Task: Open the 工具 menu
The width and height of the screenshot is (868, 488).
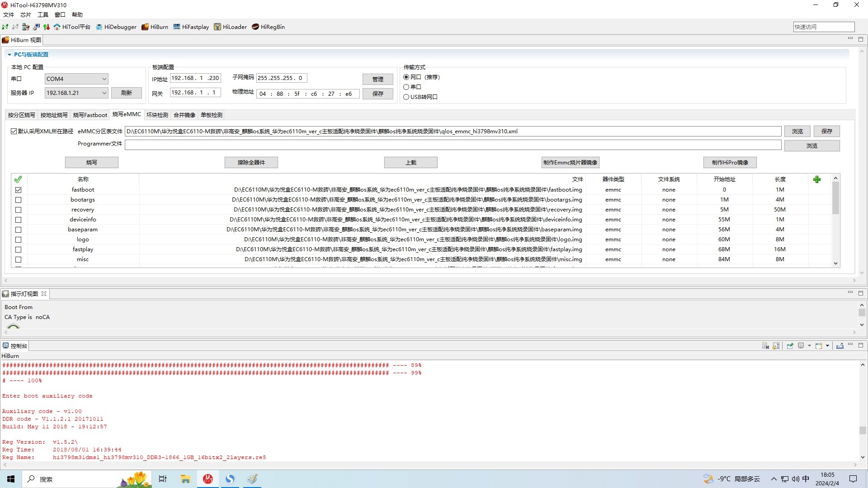Action: (x=43, y=14)
